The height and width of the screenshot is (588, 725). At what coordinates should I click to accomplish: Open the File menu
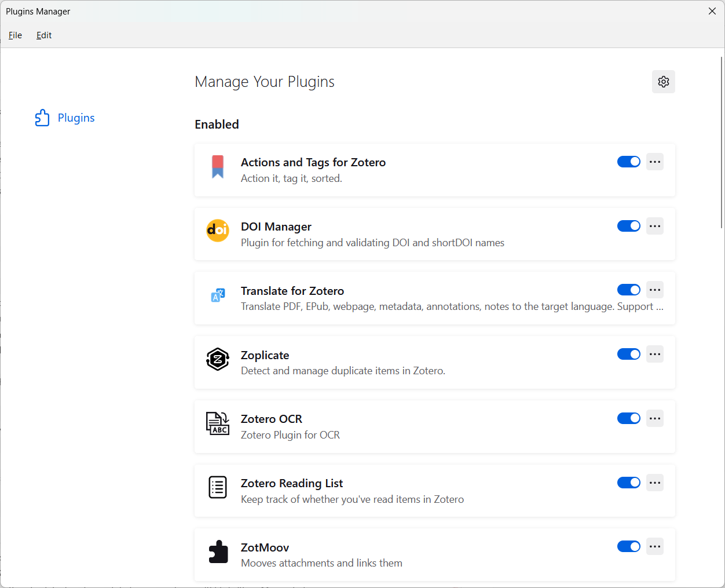(15, 35)
